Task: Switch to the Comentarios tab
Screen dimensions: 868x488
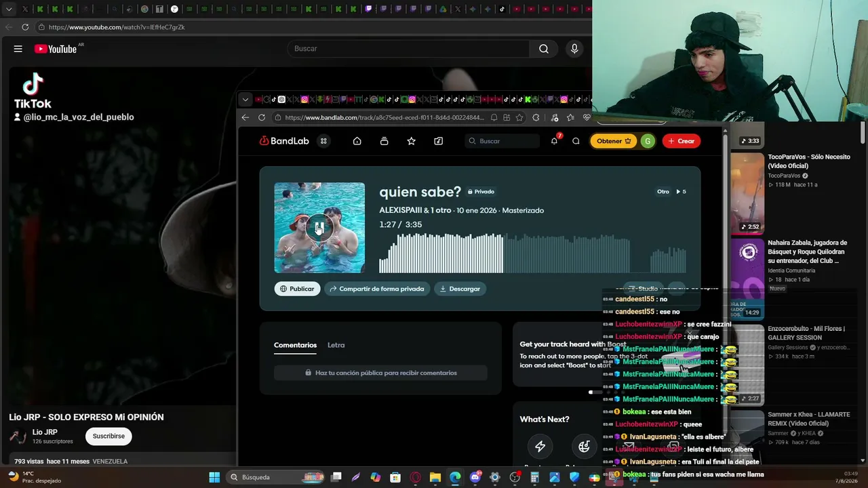Action: (295, 345)
